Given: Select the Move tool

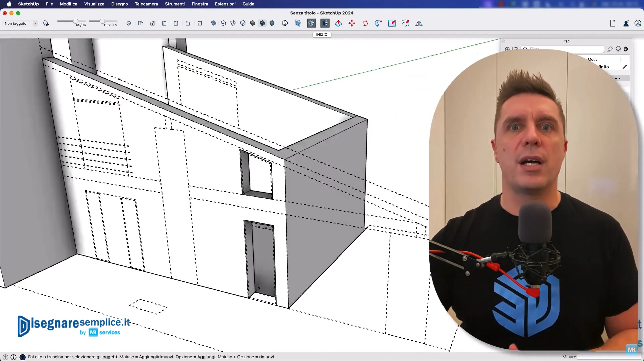Looking at the screenshot, I should 352,23.
